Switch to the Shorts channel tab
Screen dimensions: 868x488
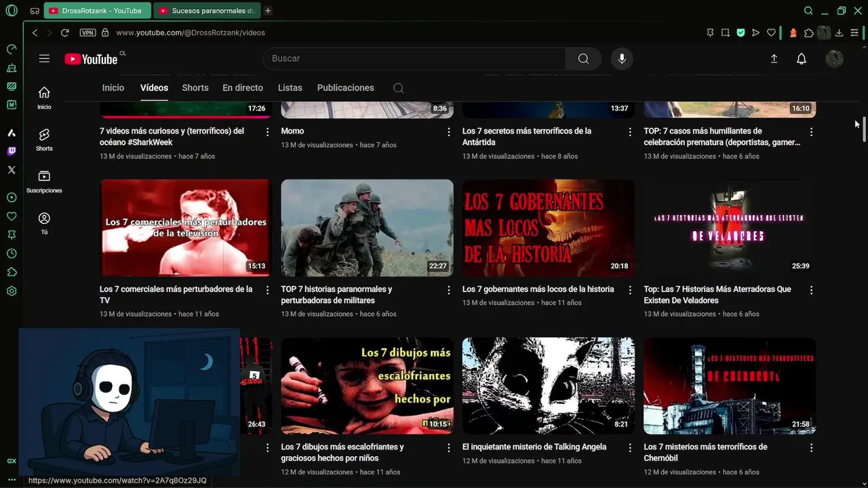point(195,87)
